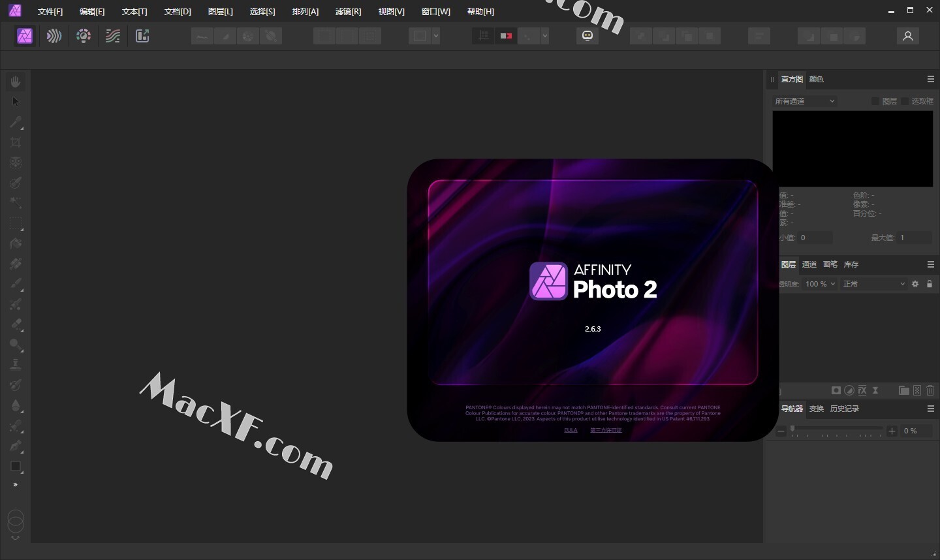Show more tools with double chevron

coord(16,485)
